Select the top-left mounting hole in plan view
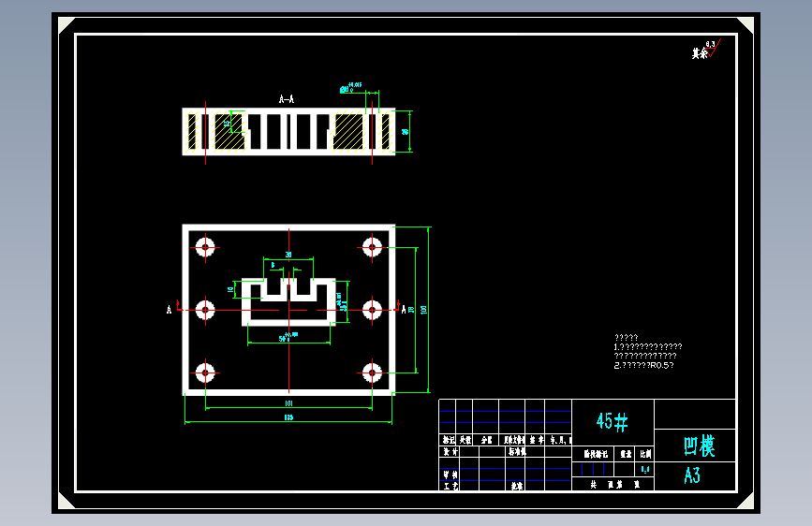This screenshot has height=526, width=812. (206, 247)
